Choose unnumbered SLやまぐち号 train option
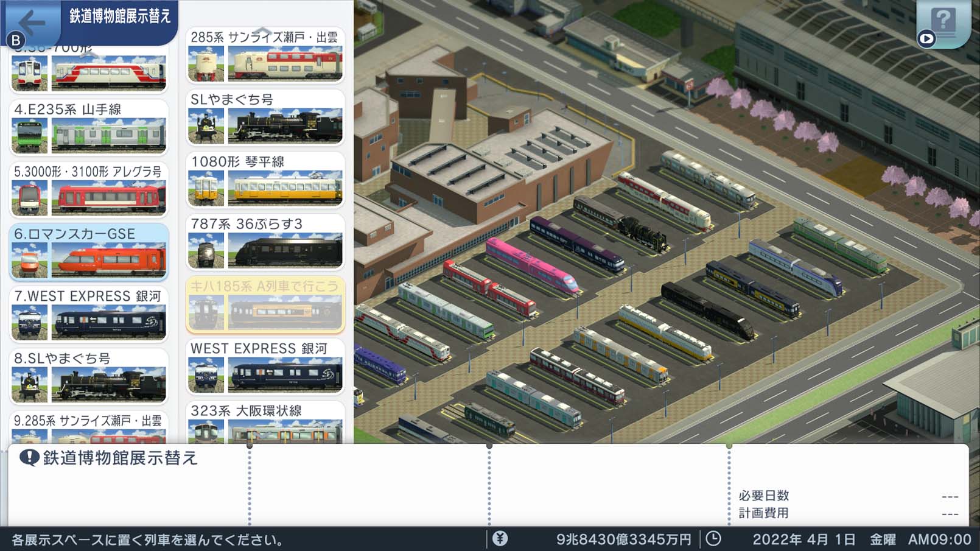The height and width of the screenshot is (551, 980). [265, 118]
